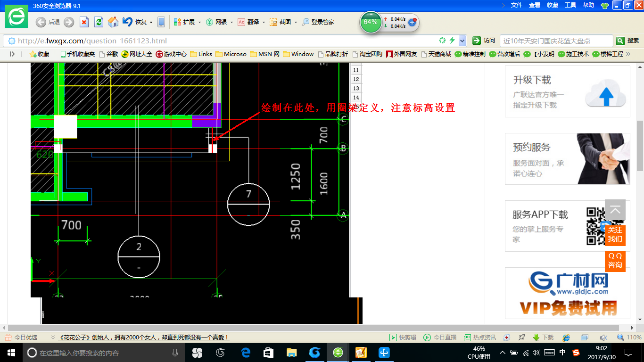Open the 手机收藏夹 bookmark
Image resolution: width=644 pixels, height=362 pixels.
(77, 54)
